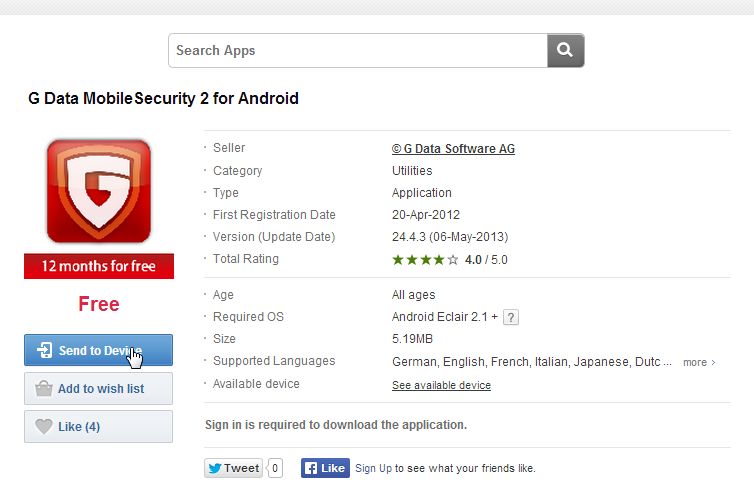
Task: Click the magnifying glass search button
Action: coord(565,50)
